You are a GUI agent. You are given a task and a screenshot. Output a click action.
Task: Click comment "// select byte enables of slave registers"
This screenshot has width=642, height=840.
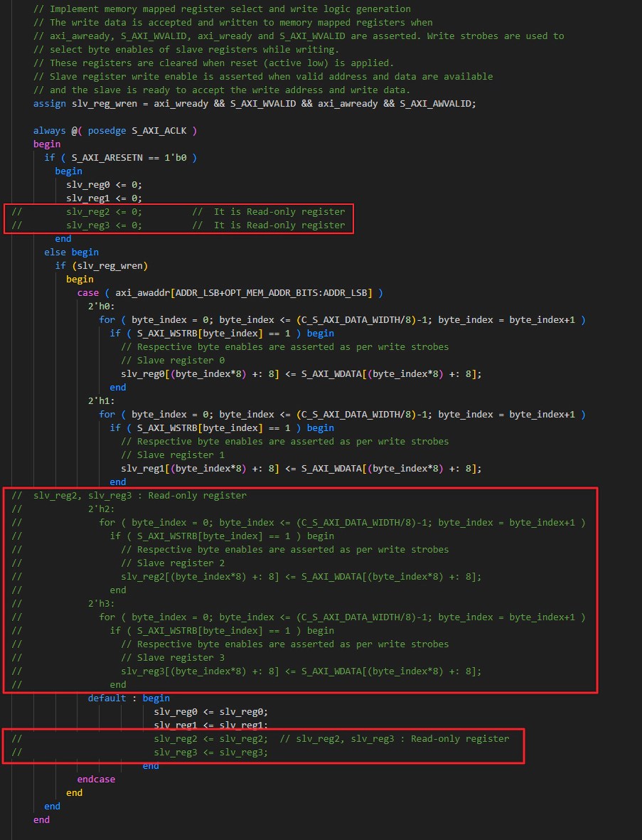186,49
